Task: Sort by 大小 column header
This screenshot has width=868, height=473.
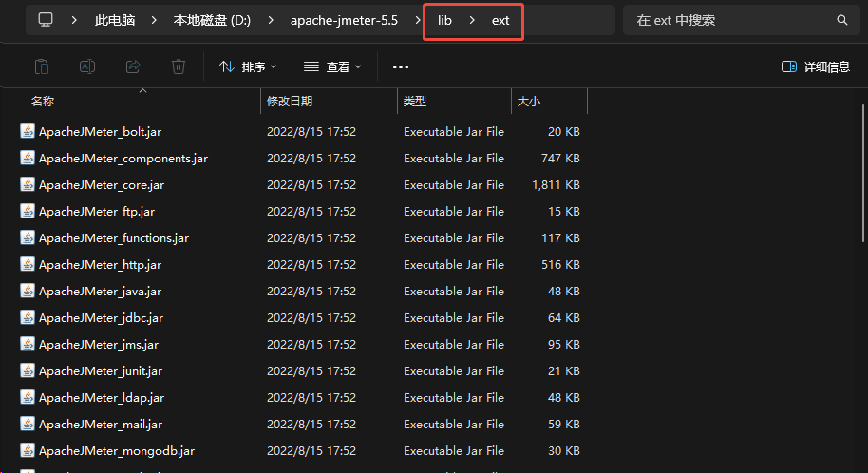Action: [529, 102]
